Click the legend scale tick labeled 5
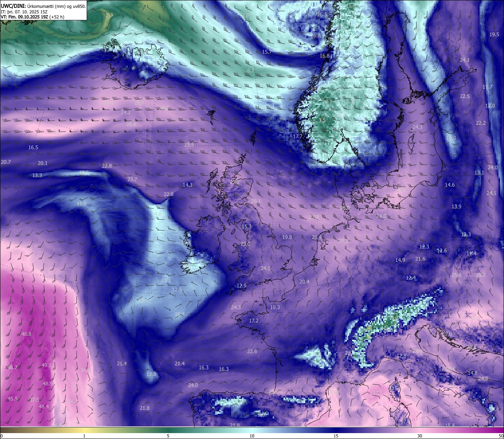This screenshot has height=439, width=504. [x=168, y=436]
